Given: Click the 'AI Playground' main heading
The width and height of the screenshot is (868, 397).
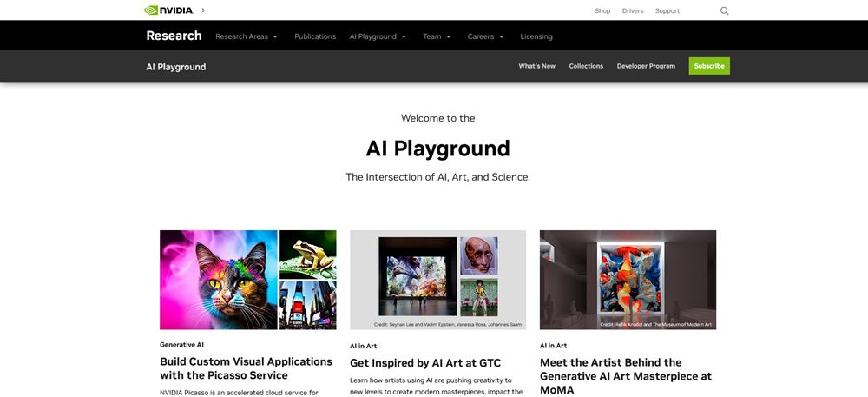Looking at the screenshot, I should point(437,149).
